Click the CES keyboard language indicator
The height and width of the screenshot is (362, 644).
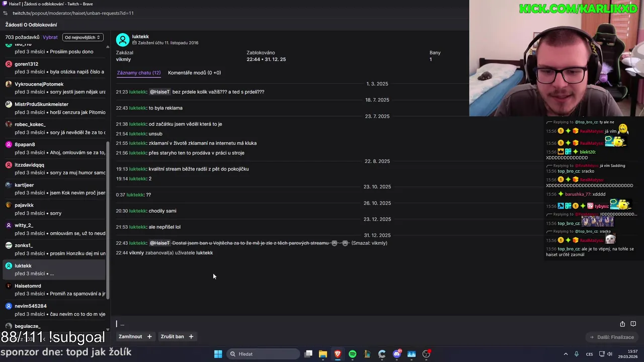589,354
